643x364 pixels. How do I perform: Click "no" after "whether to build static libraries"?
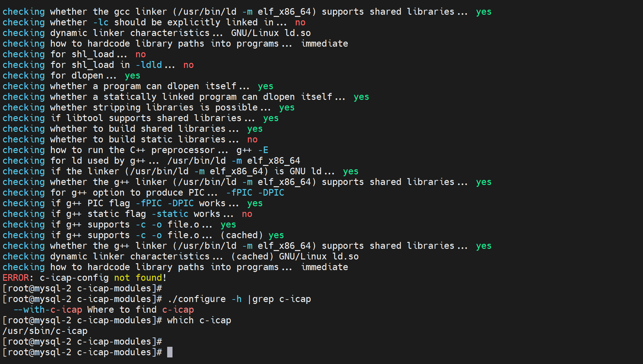tap(252, 139)
